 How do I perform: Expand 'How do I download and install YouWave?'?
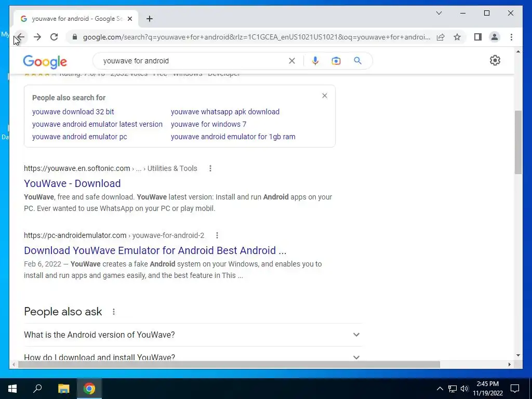[193, 356]
